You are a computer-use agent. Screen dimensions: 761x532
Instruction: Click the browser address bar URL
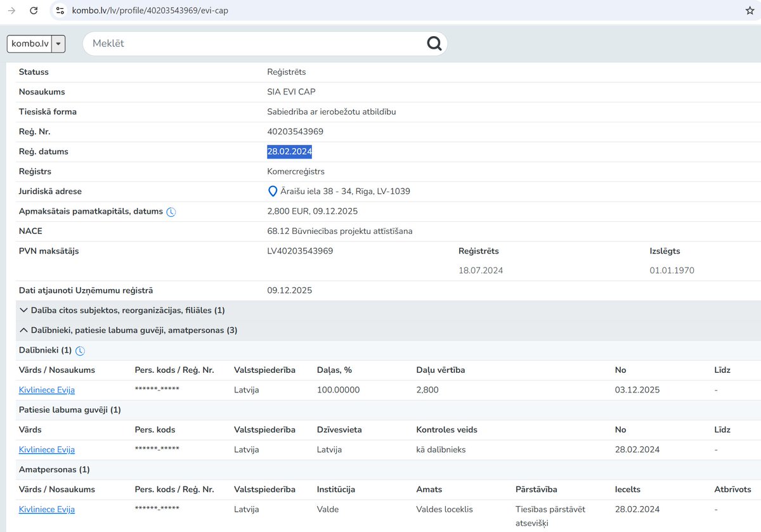150,11
